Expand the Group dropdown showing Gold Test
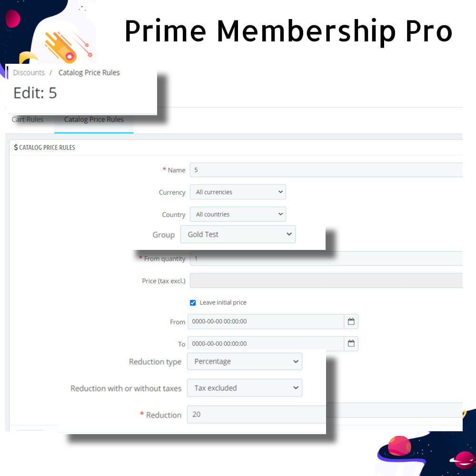476x476 pixels. tap(238, 234)
